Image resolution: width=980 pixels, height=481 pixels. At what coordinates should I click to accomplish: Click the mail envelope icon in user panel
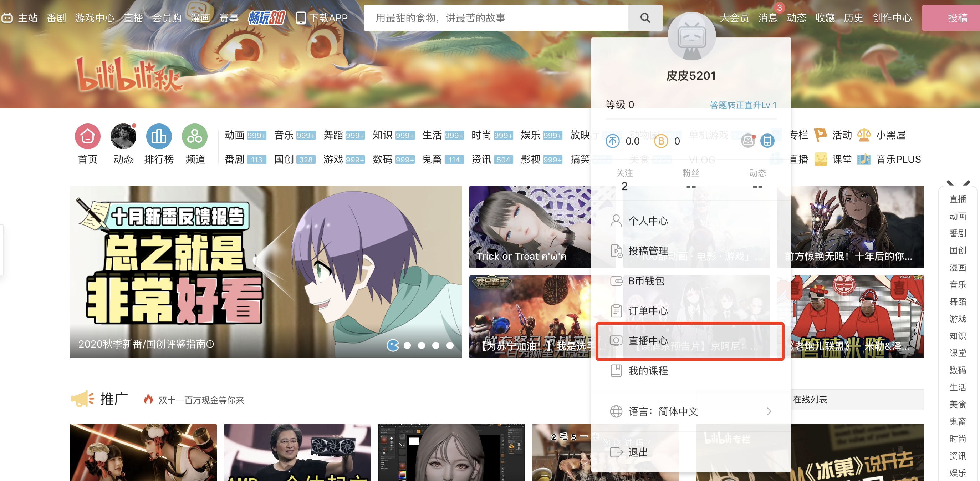(748, 141)
